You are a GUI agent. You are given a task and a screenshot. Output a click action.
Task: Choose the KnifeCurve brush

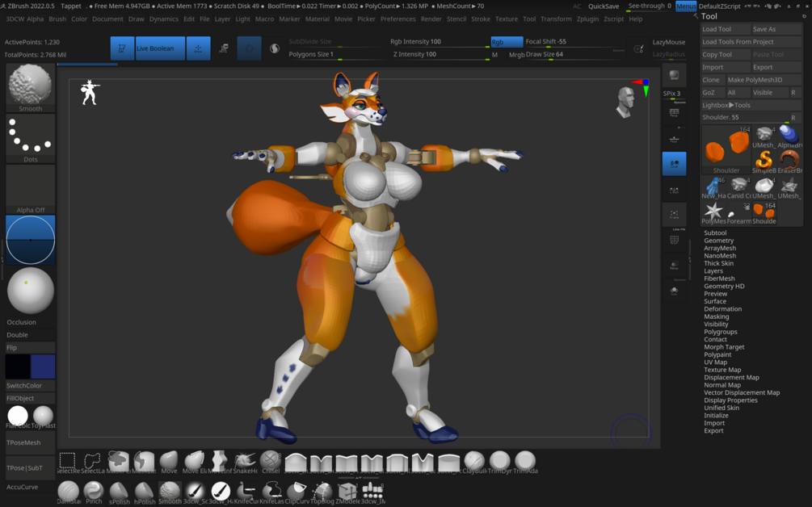click(246, 492)
